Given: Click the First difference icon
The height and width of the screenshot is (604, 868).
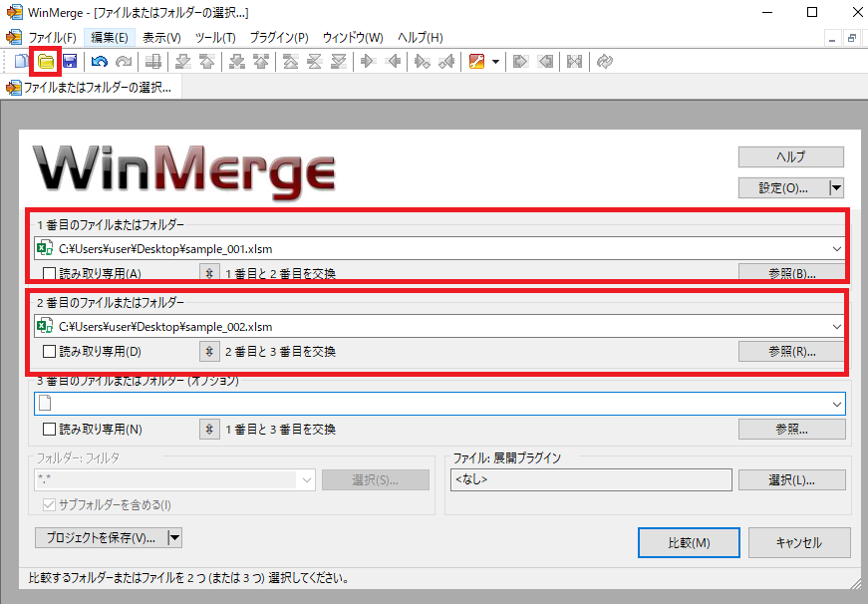Looking at the screenshot, I should tap(291, 61).
